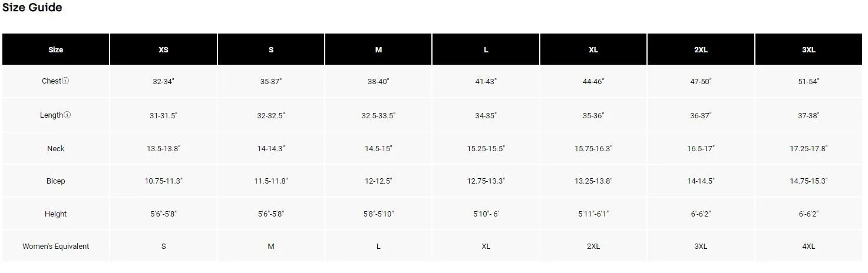This screenshot has width=868, height=273.
Task: Select the Bicep row label
Action: [x=56, y=181]
